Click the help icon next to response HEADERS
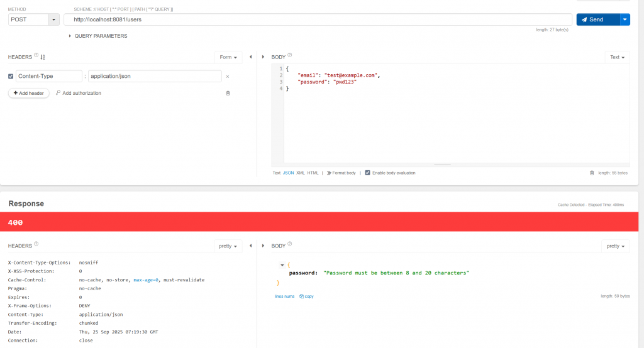The width and height of the screenshot is (644, 348). [36, 244]
